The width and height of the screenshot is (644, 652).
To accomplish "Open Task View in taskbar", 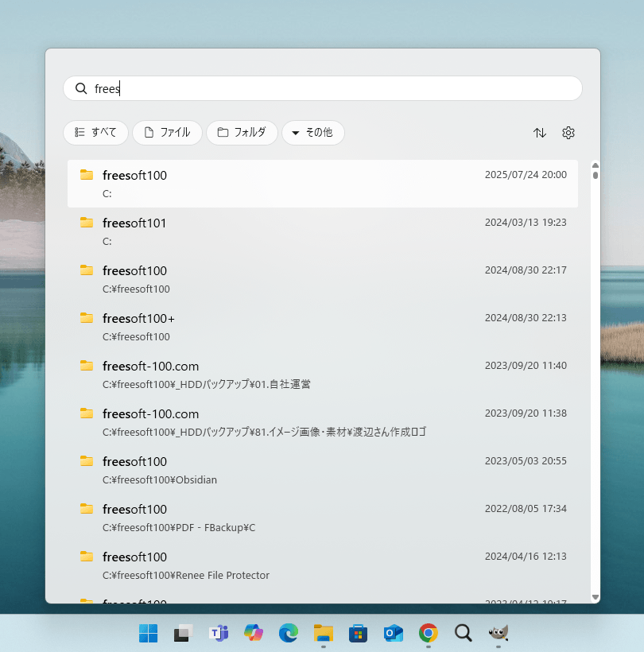I will coord(183,633).
